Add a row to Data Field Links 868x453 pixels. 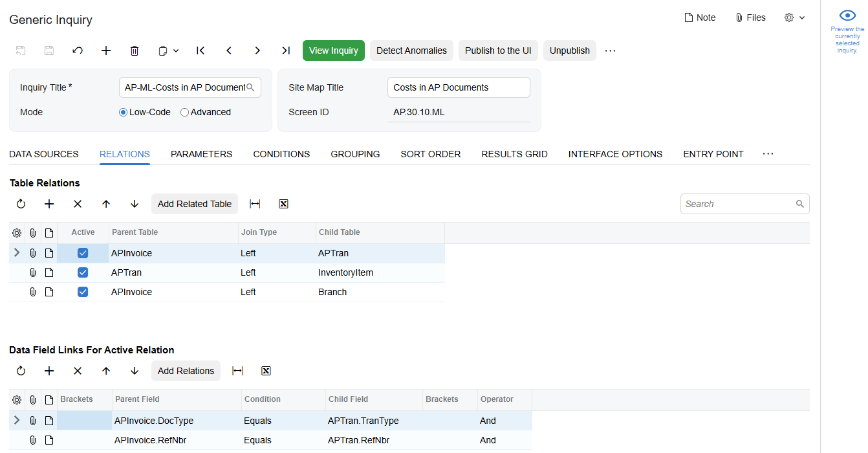[x=49, y=371]
